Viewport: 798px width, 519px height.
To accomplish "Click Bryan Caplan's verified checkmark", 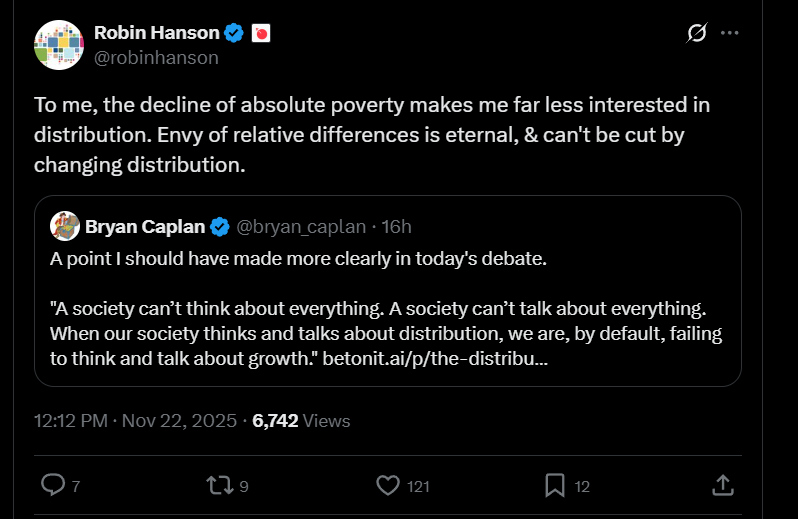I will (x=221, y=227).
